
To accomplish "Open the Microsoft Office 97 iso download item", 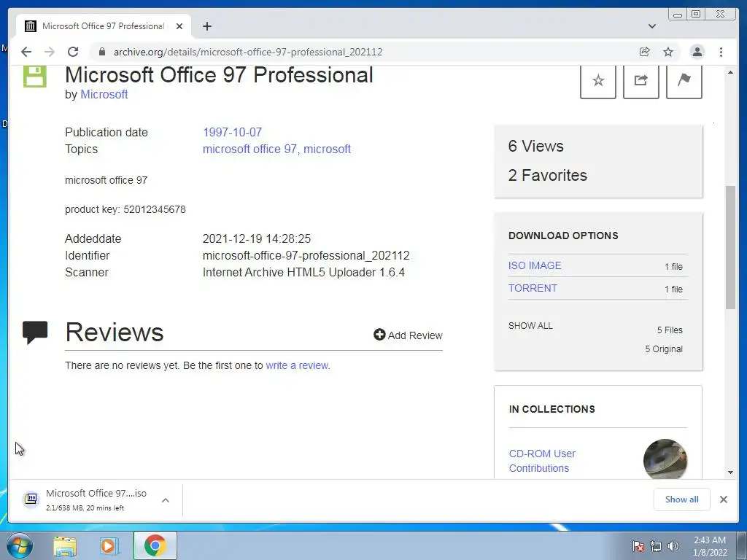I will tap(86, 499).
